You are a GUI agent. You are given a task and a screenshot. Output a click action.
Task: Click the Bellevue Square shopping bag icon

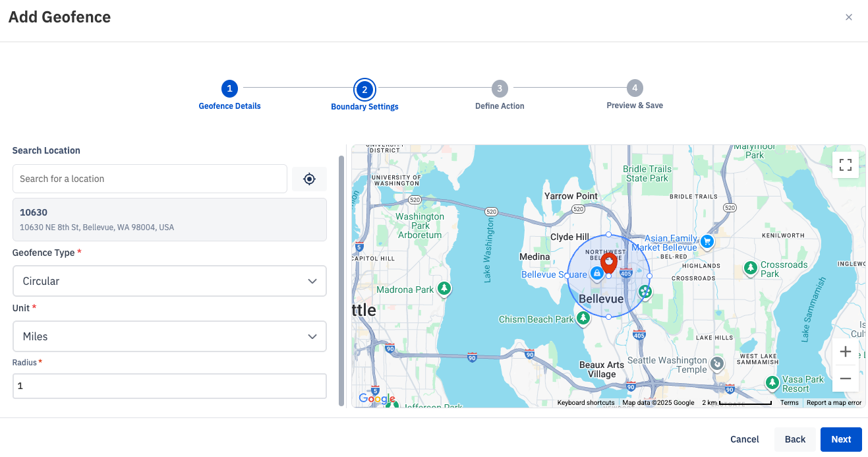(596, 272)
